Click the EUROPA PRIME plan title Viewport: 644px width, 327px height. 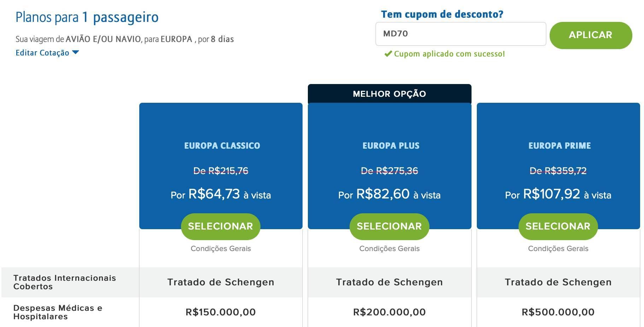(x=560, y=145)
